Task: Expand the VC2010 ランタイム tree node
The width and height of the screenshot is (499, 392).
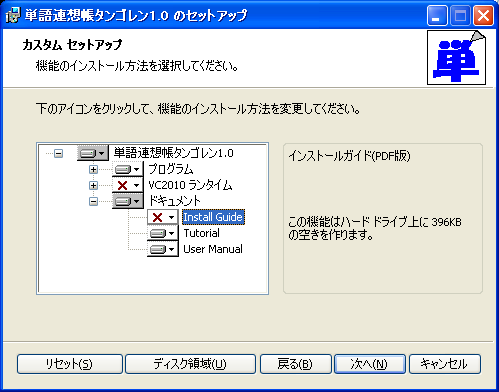Action: (x=93, y=186)
